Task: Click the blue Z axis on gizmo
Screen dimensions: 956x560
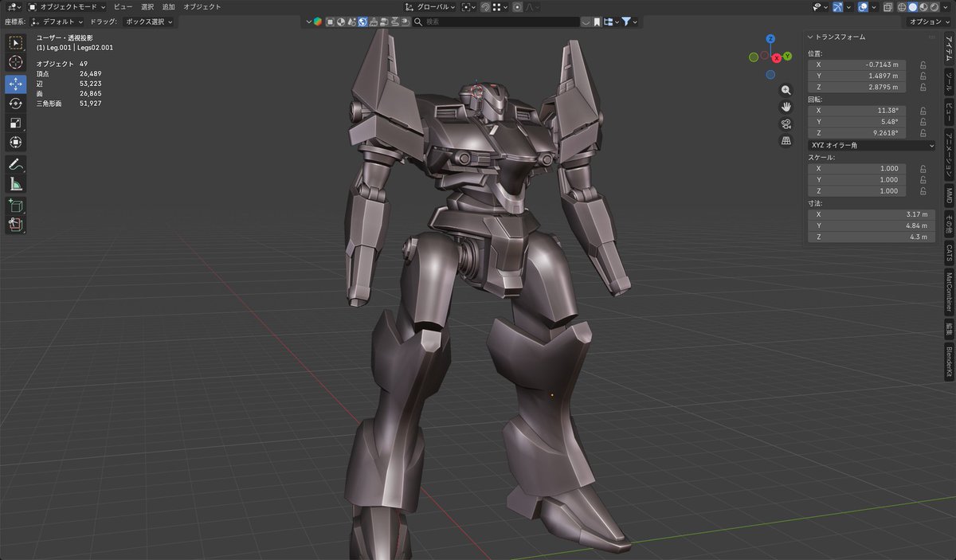Action: coord(770,38)
